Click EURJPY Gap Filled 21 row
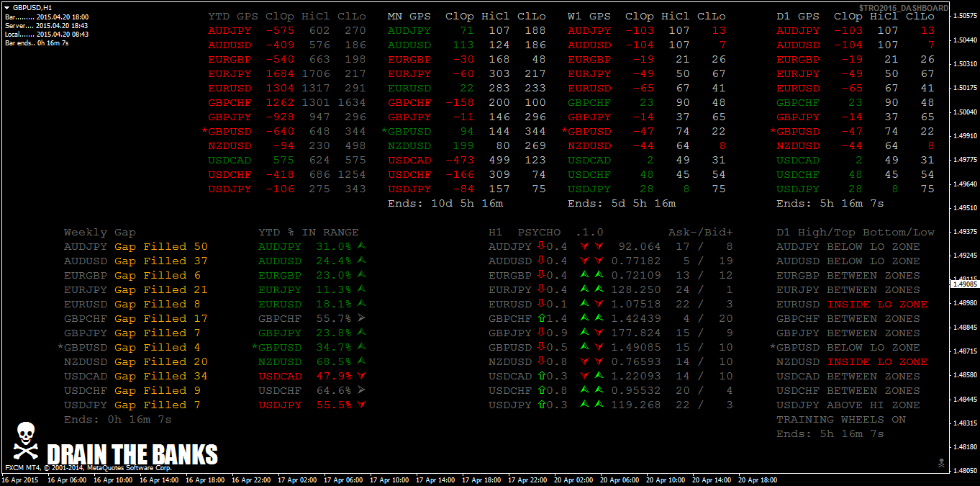The width and height of the screenshot is (980, 486). pyautogui.click(x=136, y=289)
